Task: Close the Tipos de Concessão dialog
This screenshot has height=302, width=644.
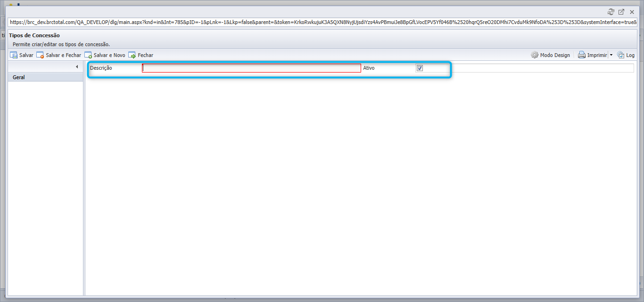Action: click(632, 12)
